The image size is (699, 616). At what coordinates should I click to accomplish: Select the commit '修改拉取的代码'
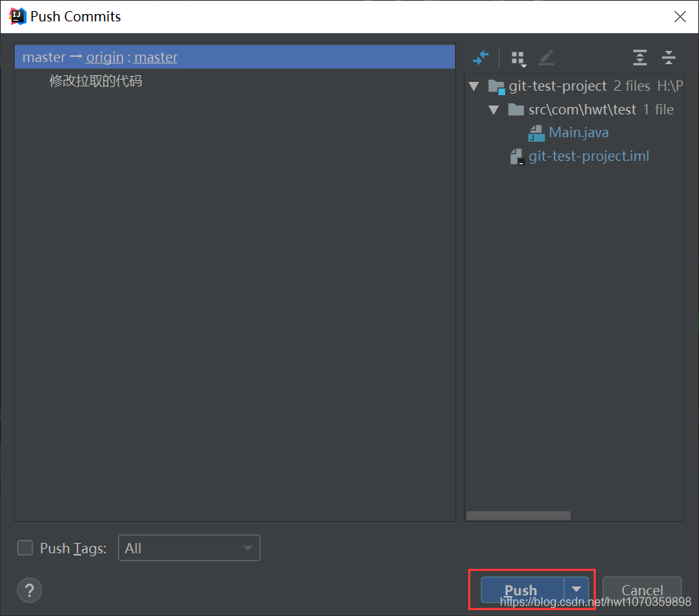pos(95,80)
